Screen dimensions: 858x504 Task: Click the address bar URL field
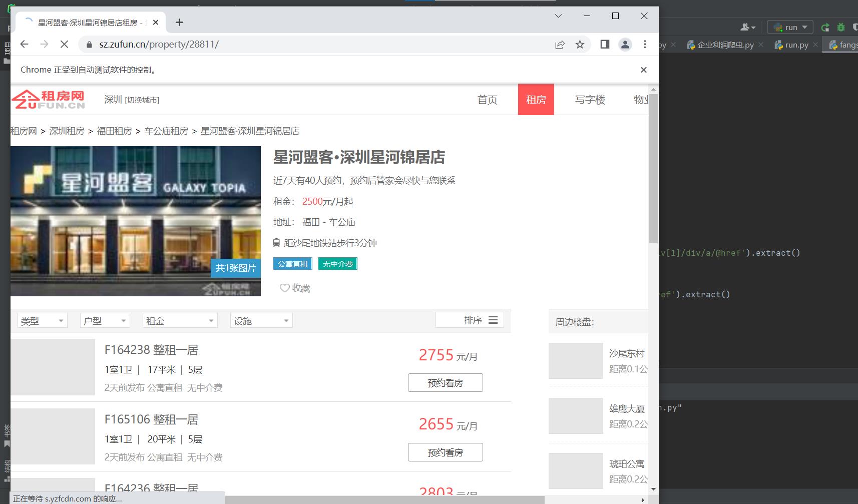point(320,44)
